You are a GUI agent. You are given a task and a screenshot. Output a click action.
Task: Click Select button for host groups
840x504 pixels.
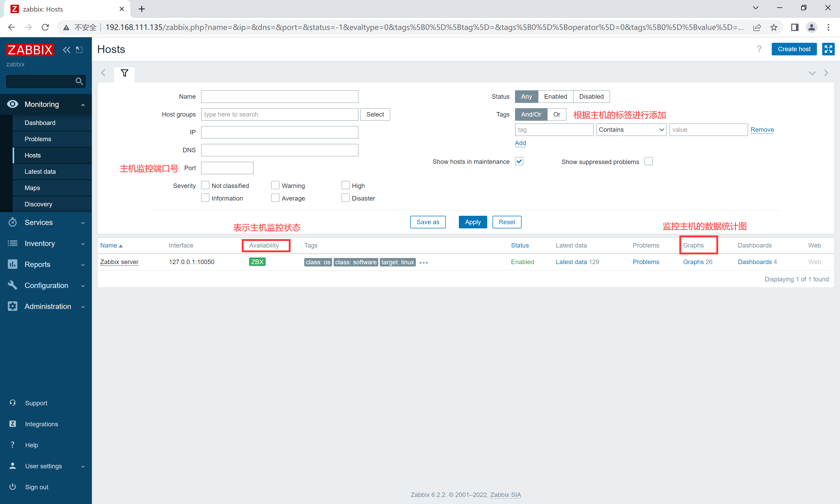375,114
